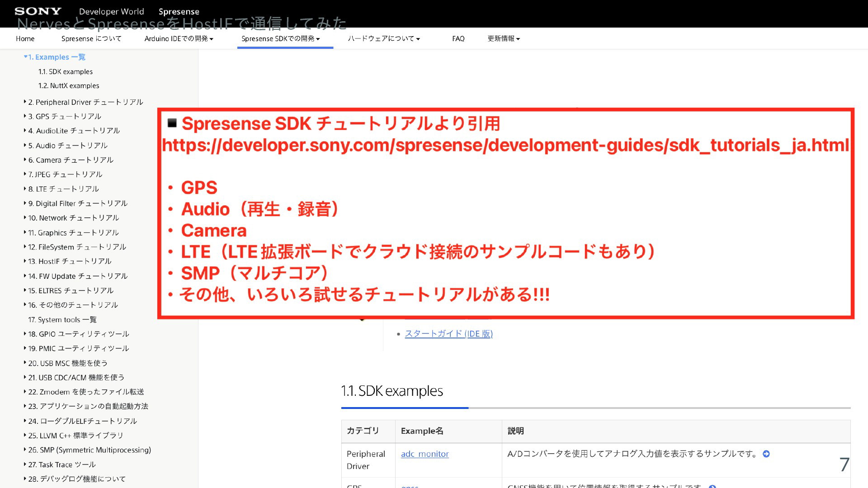Expand 20. USB MSC 機能を使う
Screen dimensions: 868x488
point(66,363)
